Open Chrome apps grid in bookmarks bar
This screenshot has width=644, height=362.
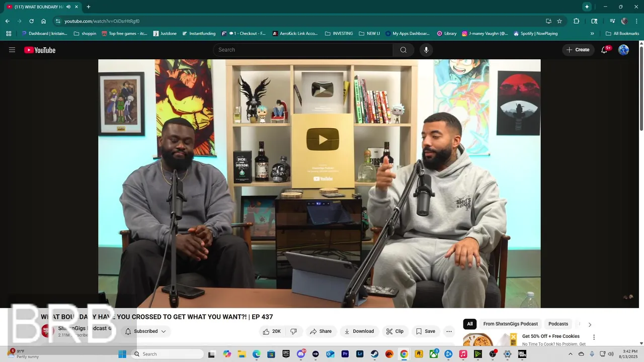pos(9,34)
